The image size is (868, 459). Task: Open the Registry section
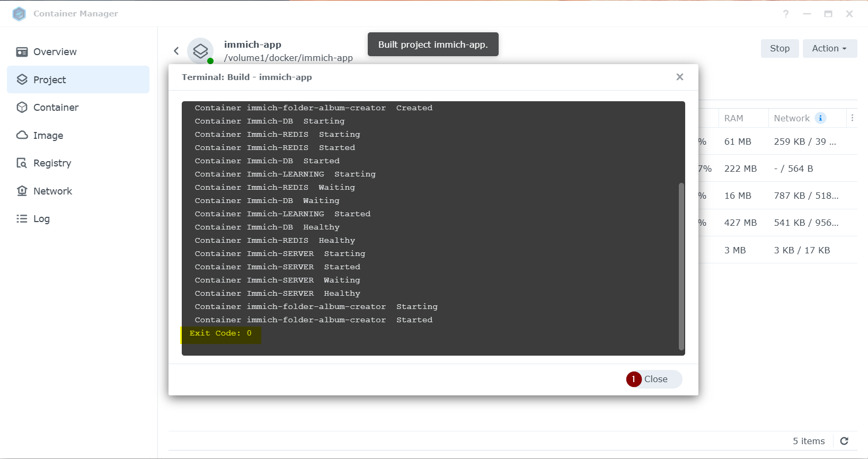78,163
